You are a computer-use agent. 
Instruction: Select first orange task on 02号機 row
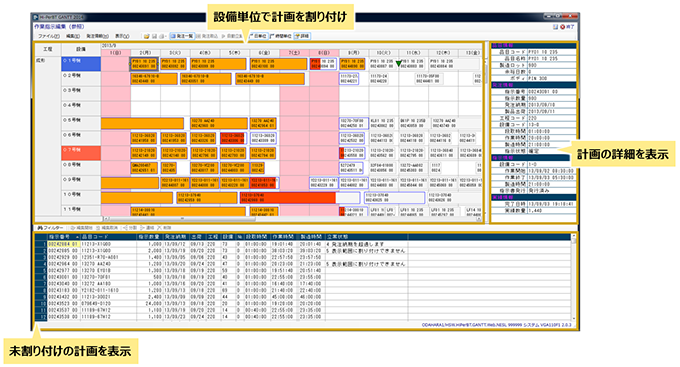tap(154, 79)
